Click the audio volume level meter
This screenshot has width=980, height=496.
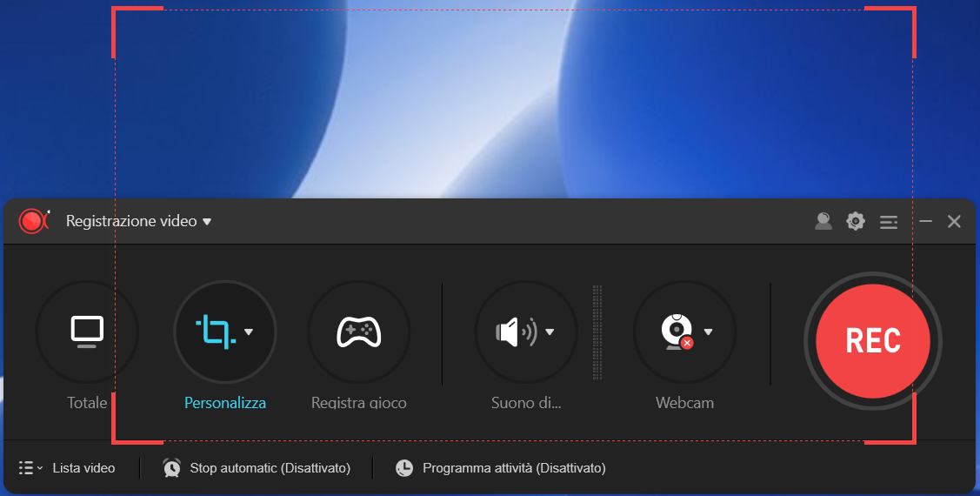pyautogui.click(x=597, y=332)
